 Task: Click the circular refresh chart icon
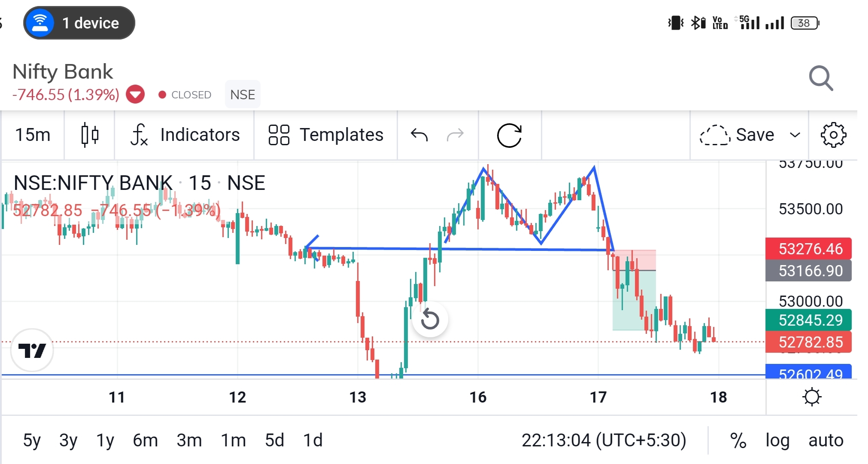click(509, 136)
